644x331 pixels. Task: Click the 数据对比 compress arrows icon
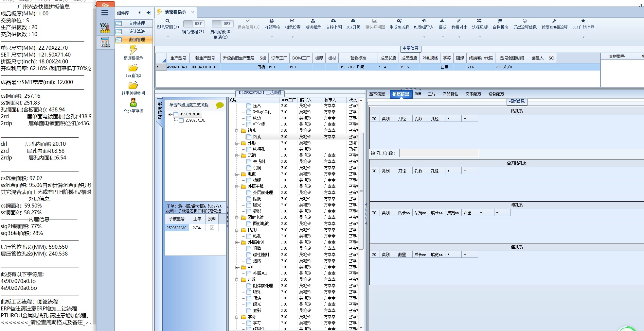tap(459, 21)
